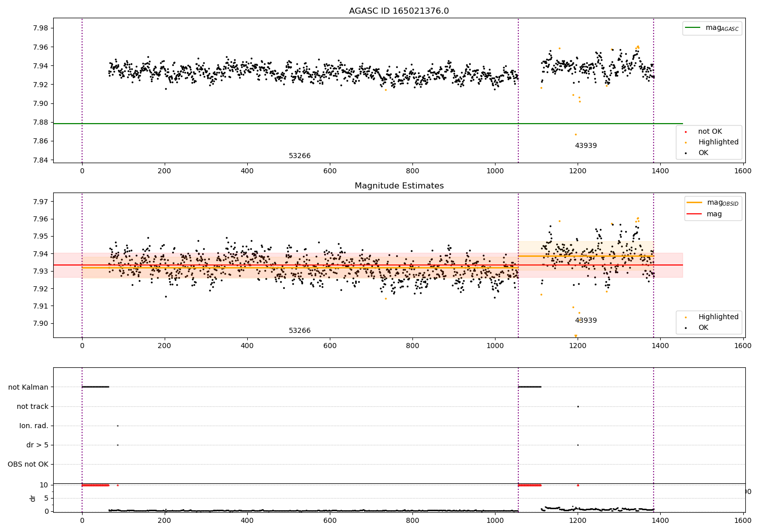Click the 'dr' y-axis label
This screenshot has height=532, width=760.
[33, 498]
